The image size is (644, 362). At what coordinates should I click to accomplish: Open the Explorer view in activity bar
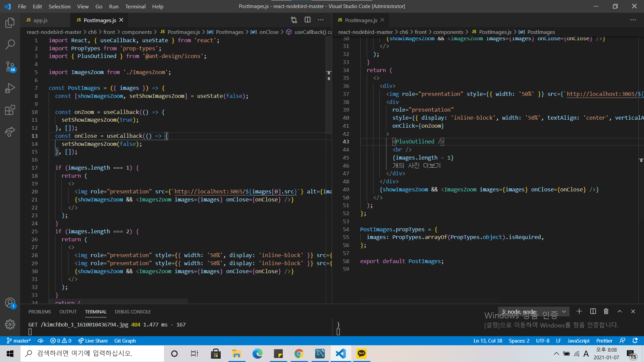click(10, 23)
